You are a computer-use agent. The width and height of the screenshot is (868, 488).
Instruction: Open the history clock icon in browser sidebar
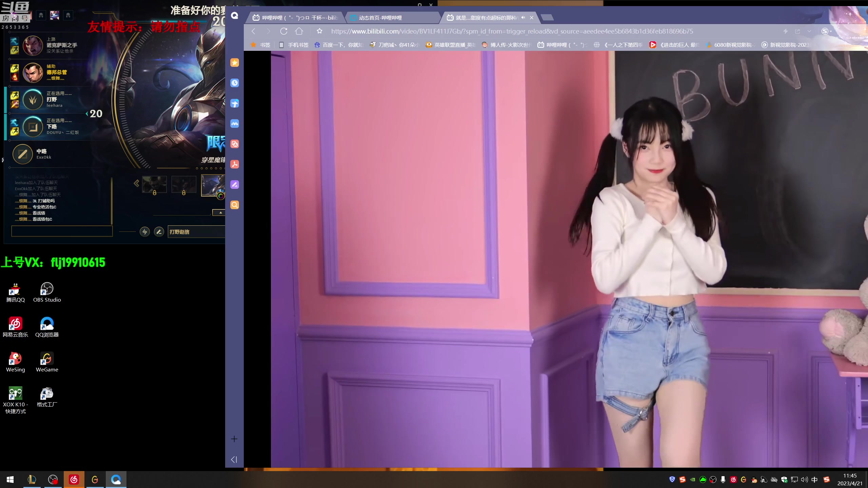[234, 83]
